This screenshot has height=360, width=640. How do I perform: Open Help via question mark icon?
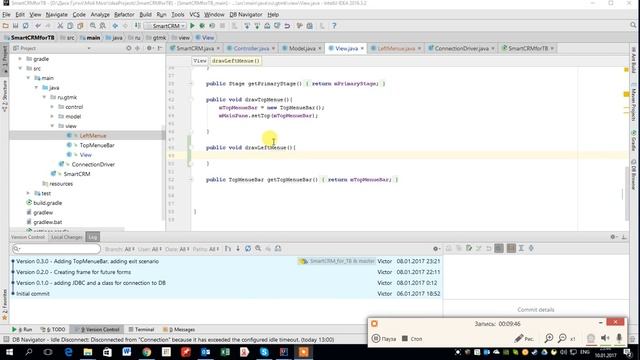pos(334,26)
